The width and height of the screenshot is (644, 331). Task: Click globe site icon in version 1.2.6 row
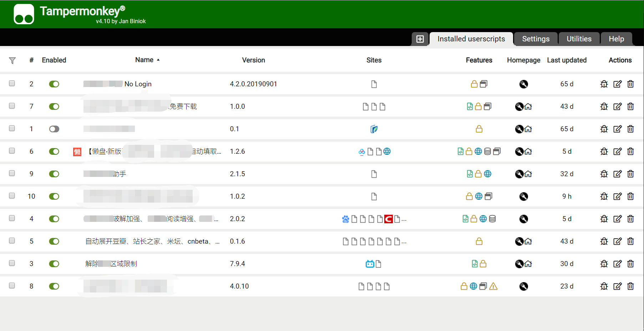tap(387, 152)
